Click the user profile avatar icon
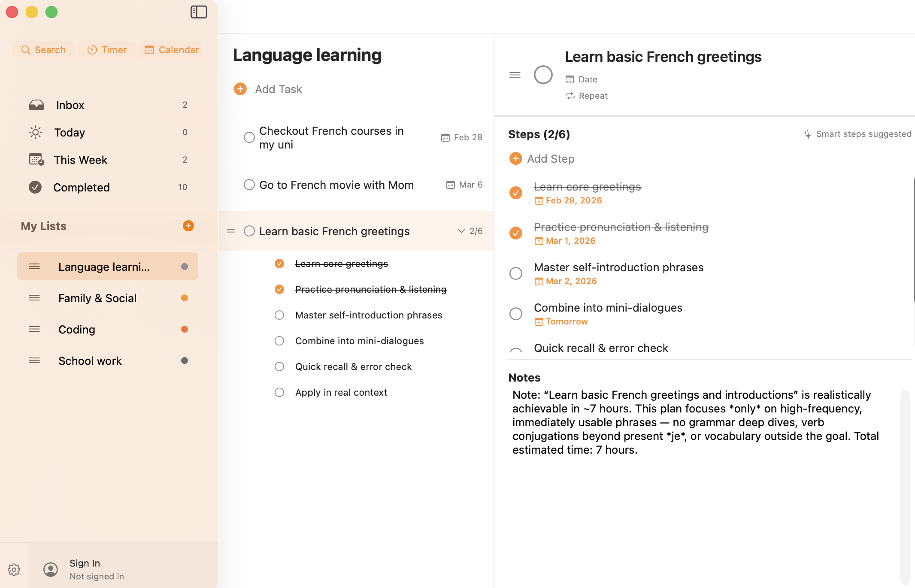915x588 pixels. [51, 570]
